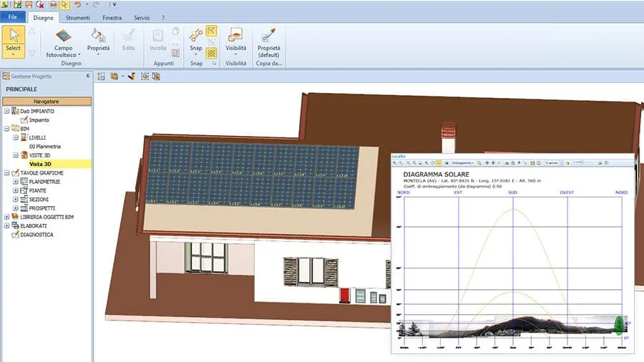This screenshot has width=644, height=362.
Task: Click the Select arrow tool
Action: pyautogui.click(x=12, y=37)
